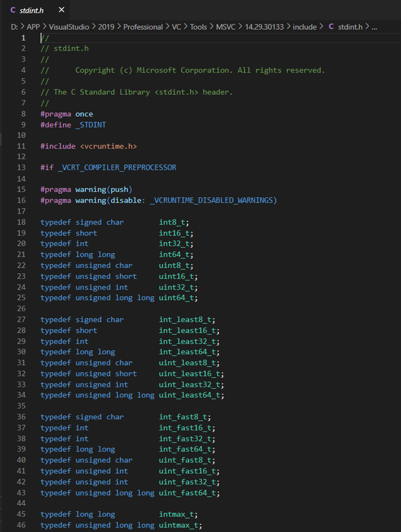Open the MSVC breadcrumb folder
Viewport: 401px width, 532px height.
[x=226, y=27]
